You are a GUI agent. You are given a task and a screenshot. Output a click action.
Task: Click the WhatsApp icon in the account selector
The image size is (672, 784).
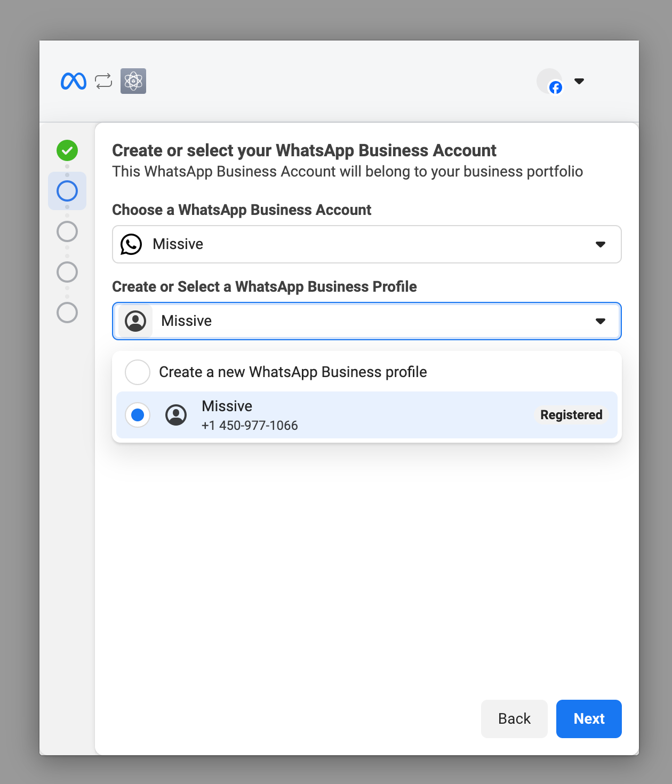131,244
